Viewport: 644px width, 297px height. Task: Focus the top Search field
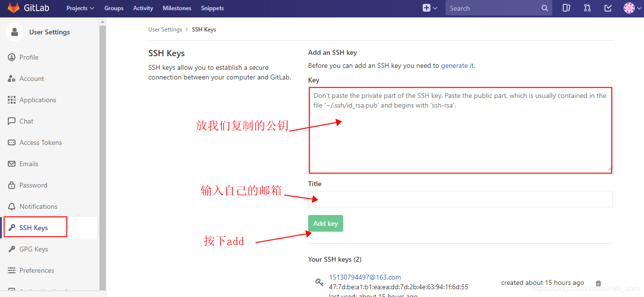click(498, 8)
